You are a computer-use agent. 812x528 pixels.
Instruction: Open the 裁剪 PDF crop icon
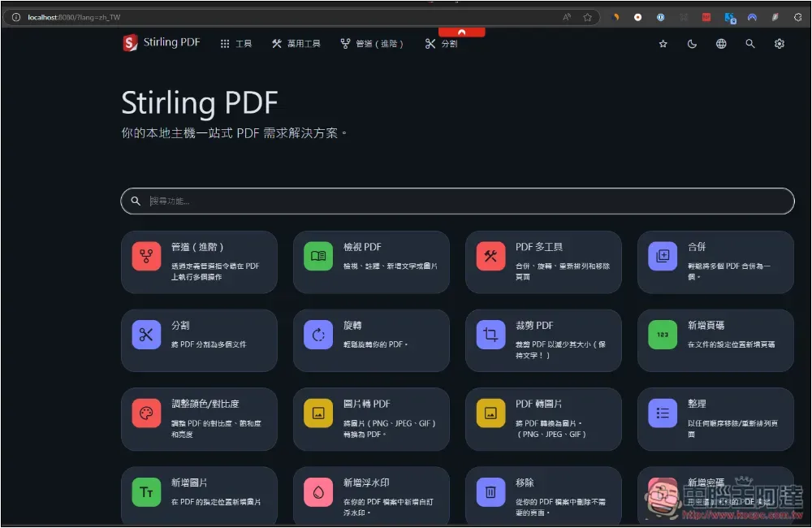(x=490, y=335)
